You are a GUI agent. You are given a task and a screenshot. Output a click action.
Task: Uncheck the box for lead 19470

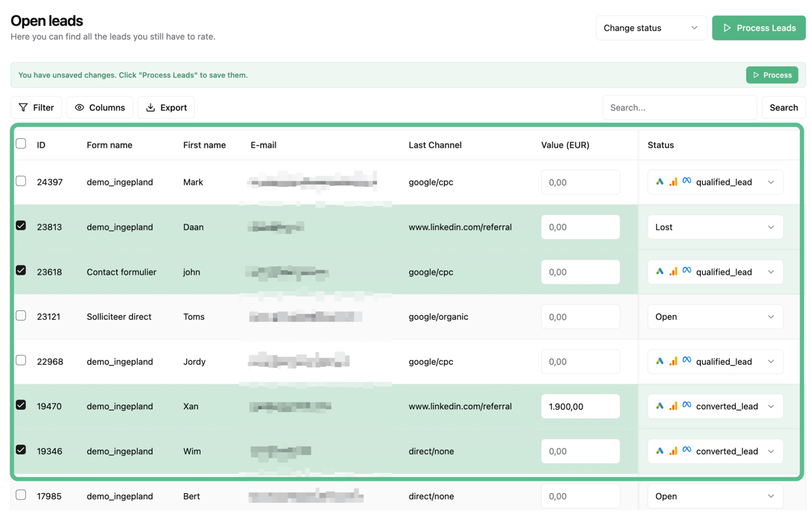[21, 405]
